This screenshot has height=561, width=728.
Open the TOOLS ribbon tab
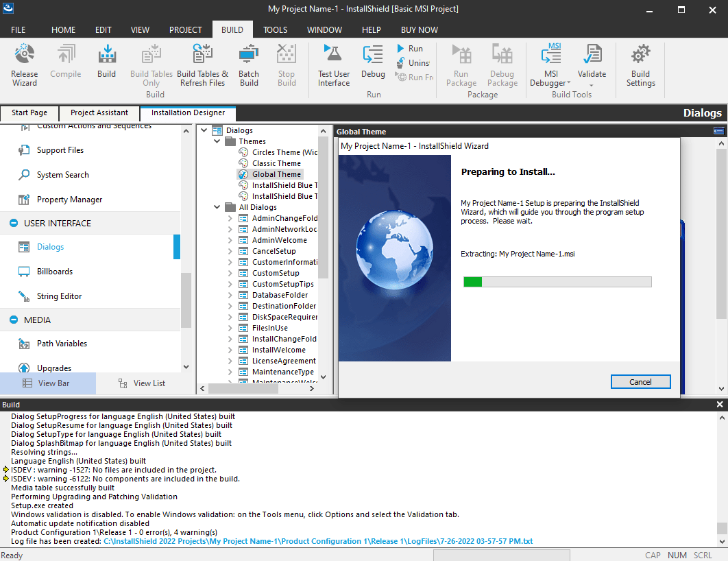276,30
